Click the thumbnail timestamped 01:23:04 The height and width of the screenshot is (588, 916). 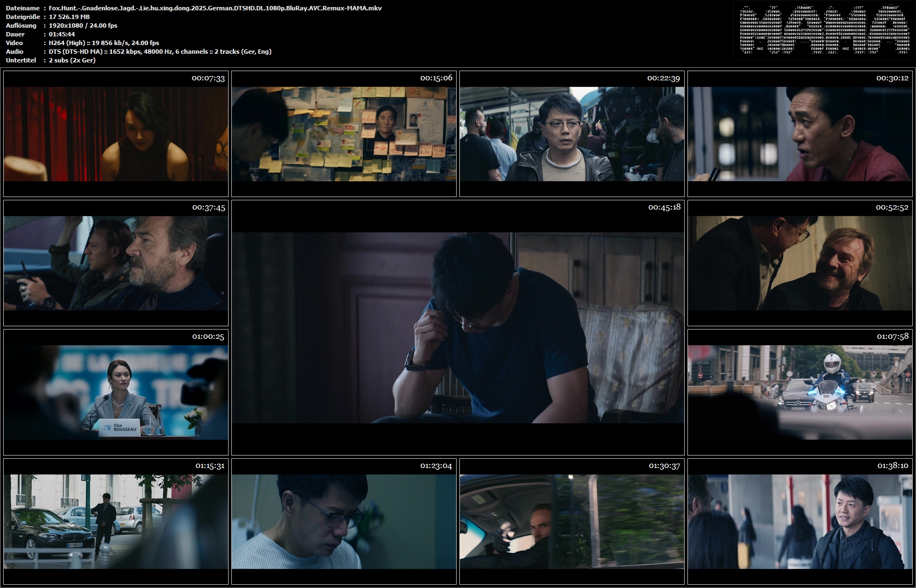click(x=344, y=521)
